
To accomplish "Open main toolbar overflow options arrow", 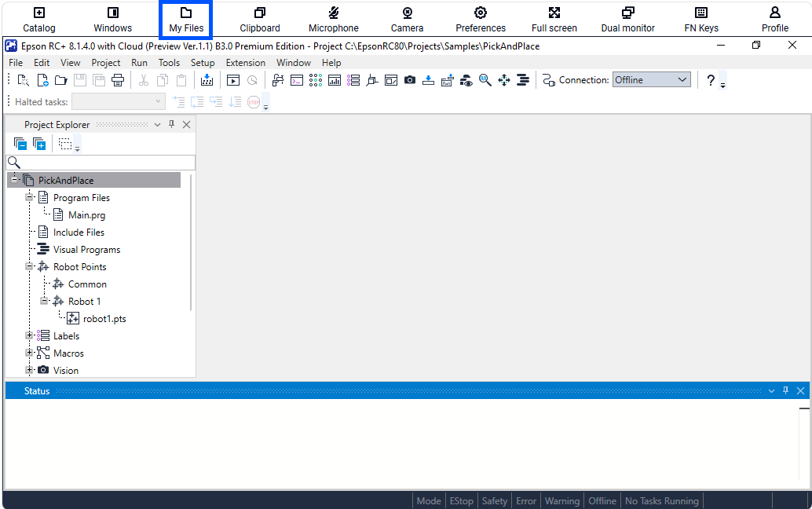I will (x=723, y=86).
